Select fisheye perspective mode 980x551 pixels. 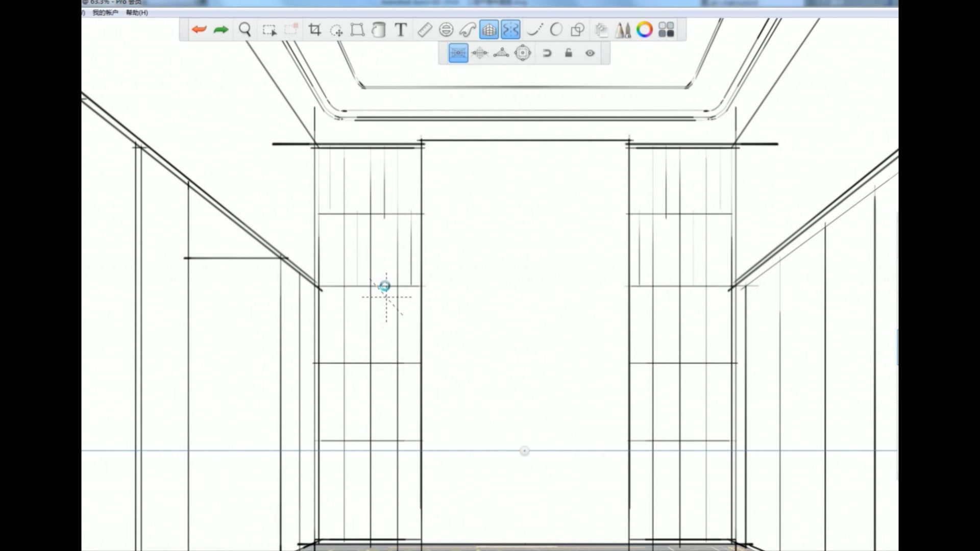523,53
